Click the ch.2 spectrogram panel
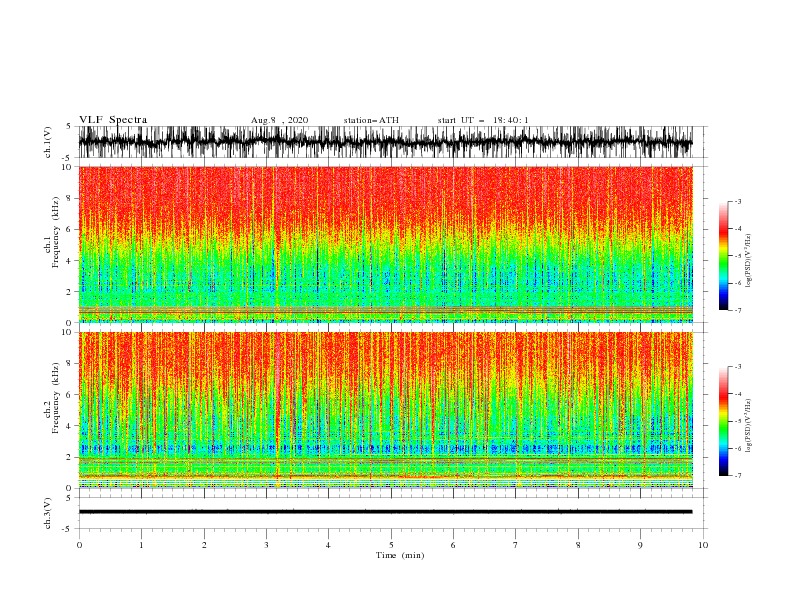The width and height of the screenshot is (792, 612). pos(385,410)
